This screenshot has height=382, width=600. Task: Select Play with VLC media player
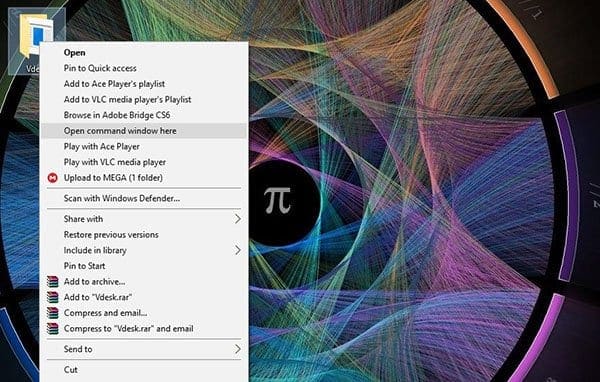(x=144, y=162)
